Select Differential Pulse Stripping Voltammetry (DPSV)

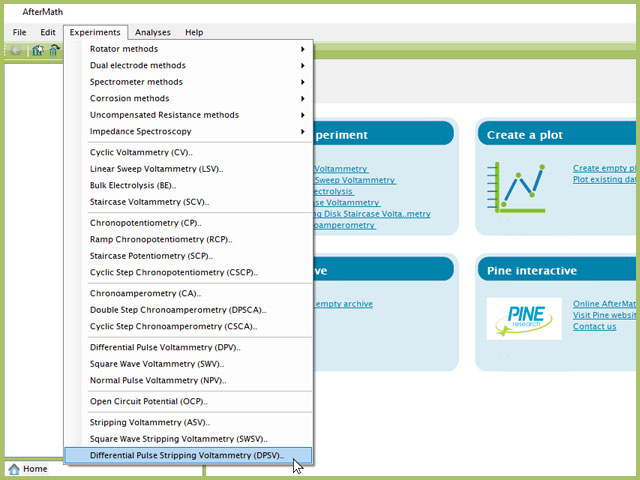point(188,456)
